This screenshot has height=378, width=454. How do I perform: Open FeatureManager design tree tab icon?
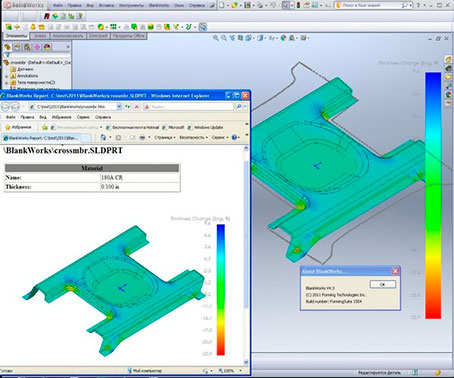pyautogui.click(x=7, y=47)
